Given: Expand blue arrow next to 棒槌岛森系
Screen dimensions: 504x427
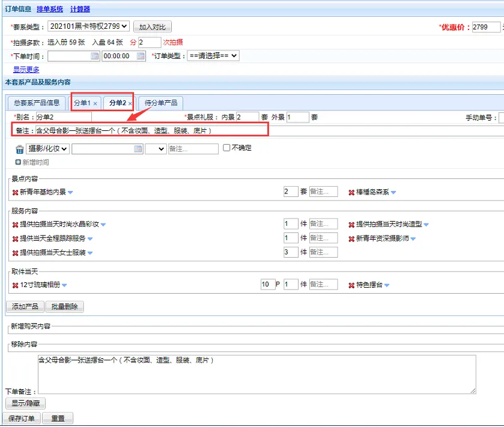Looking at the screenshot, I should click(393, 193).
